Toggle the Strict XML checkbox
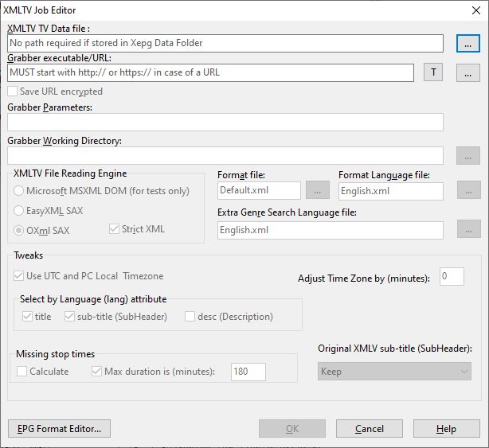Image resolution: width=489 pixels, height=448 pixels. [115, 229]
